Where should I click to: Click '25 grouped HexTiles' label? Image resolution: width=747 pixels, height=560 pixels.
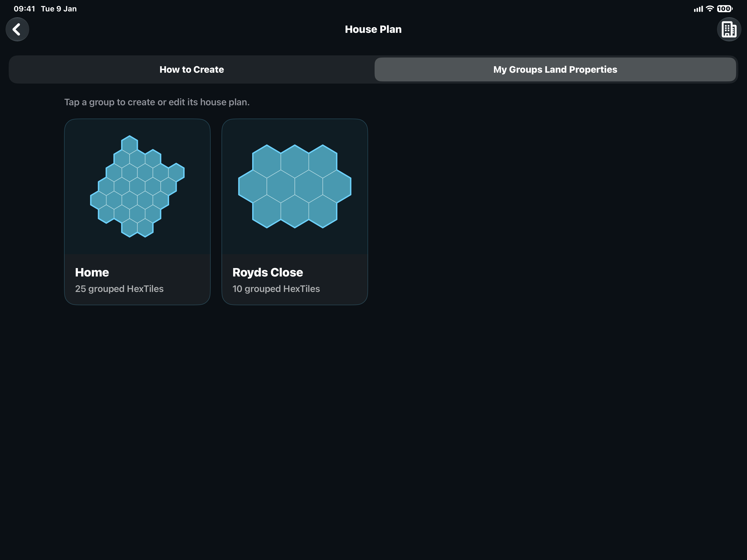pyautogui.click(x=119, y=289)
